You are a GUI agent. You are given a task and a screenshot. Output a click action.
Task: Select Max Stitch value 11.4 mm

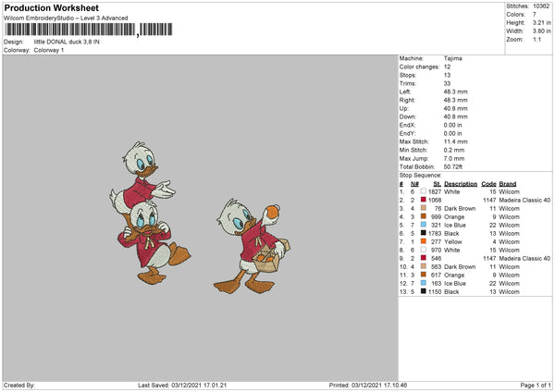[x=455, y=141]
